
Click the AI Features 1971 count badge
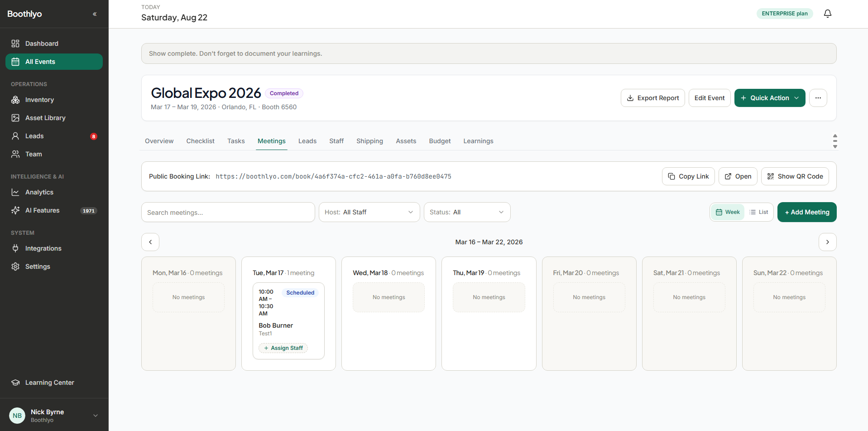click(x=89, y=211)
